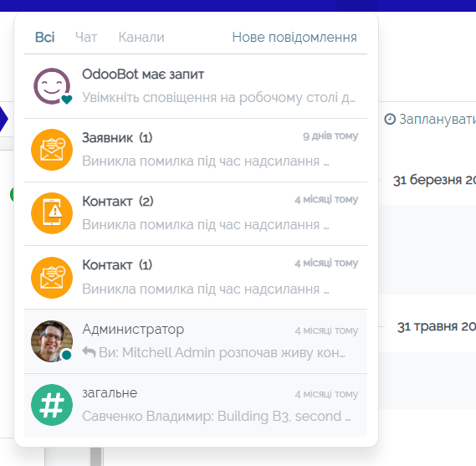476x466 pixels.
Task: Switch to the Чат tab
Action: click(x=86, y=38)
